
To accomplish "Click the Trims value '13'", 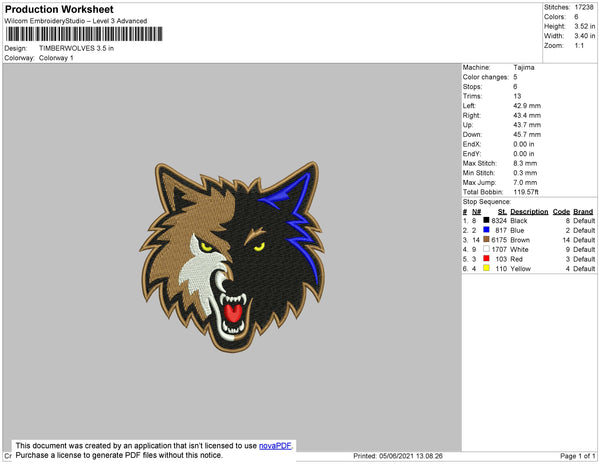I will point(517,96).
